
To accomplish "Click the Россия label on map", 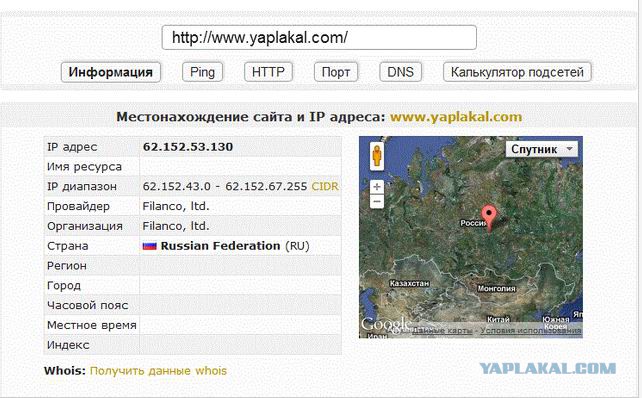I will [x=473, y=223].
